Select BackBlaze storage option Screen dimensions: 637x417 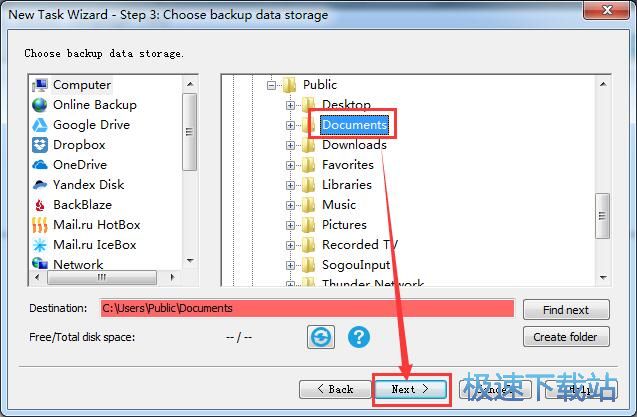tap(72, 204)
